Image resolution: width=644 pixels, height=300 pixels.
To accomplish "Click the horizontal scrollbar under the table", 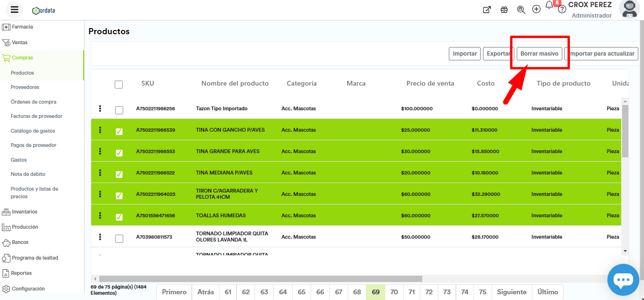I will click(260, 279).
